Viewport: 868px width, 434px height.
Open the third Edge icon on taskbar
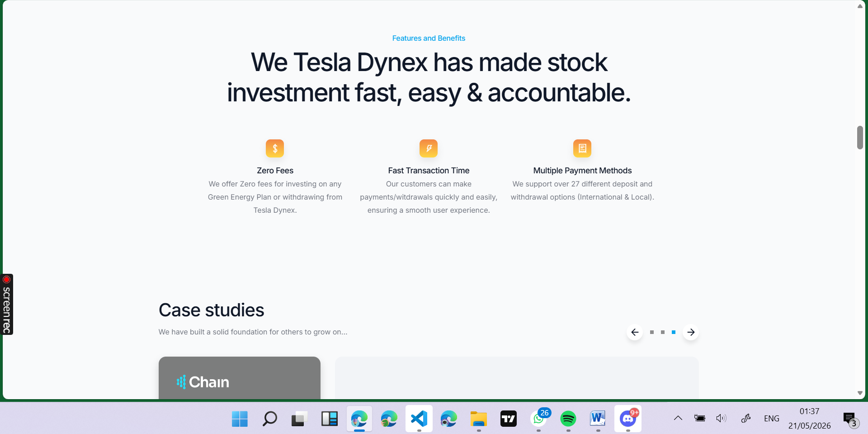click(448, 419)
